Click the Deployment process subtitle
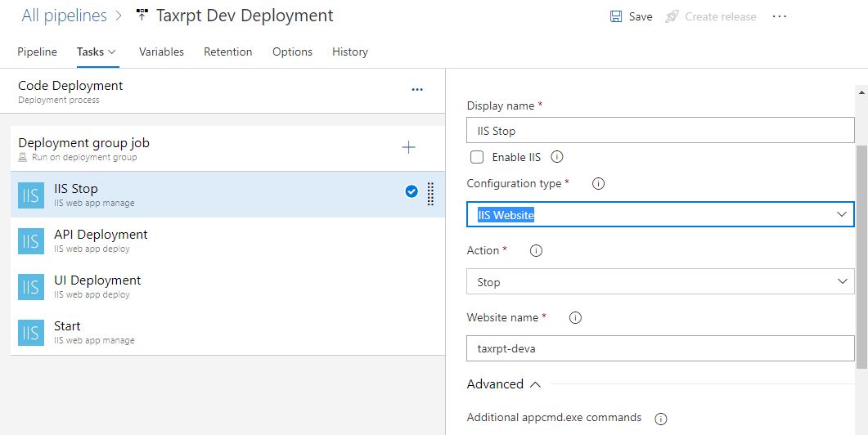This screenshot has height=435, width=868. click(x=59, y=101)
